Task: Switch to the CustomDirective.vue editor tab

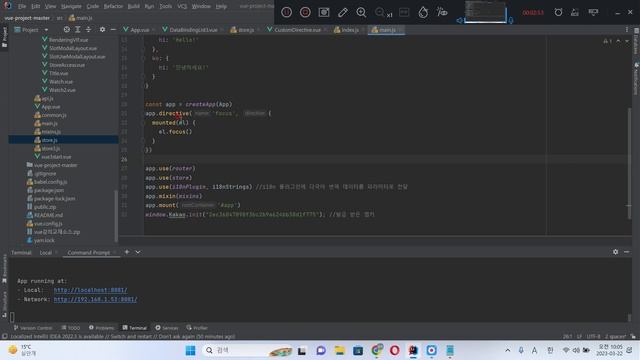Action: 297,30
